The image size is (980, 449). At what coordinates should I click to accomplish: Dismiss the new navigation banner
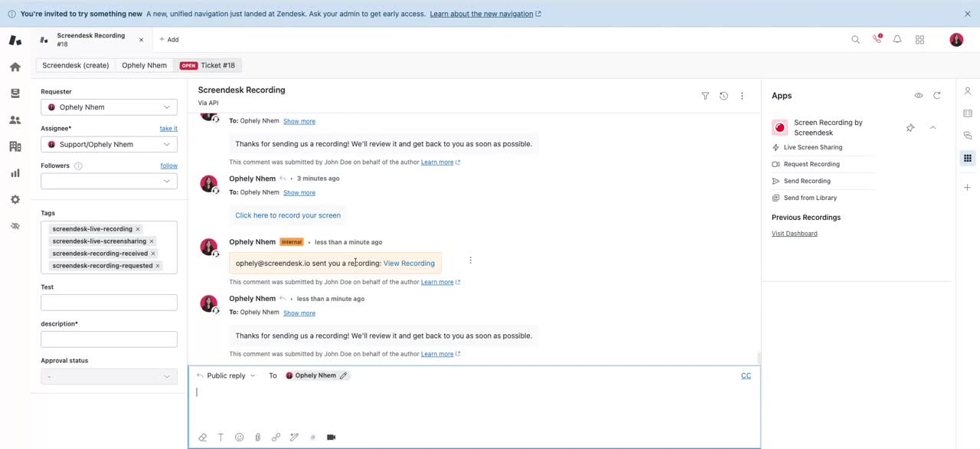[x=968, y=14]
